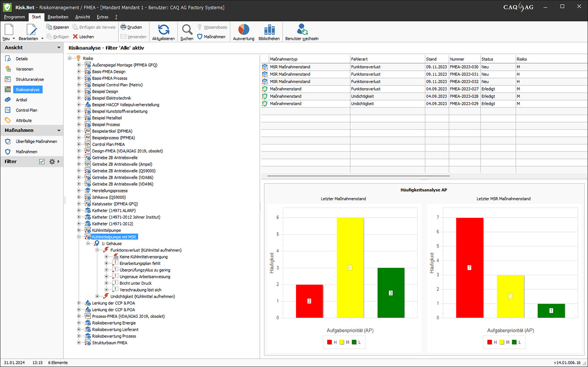Open the Programm menu
This screenshot has height=367, width=588.
pos(14,17)
